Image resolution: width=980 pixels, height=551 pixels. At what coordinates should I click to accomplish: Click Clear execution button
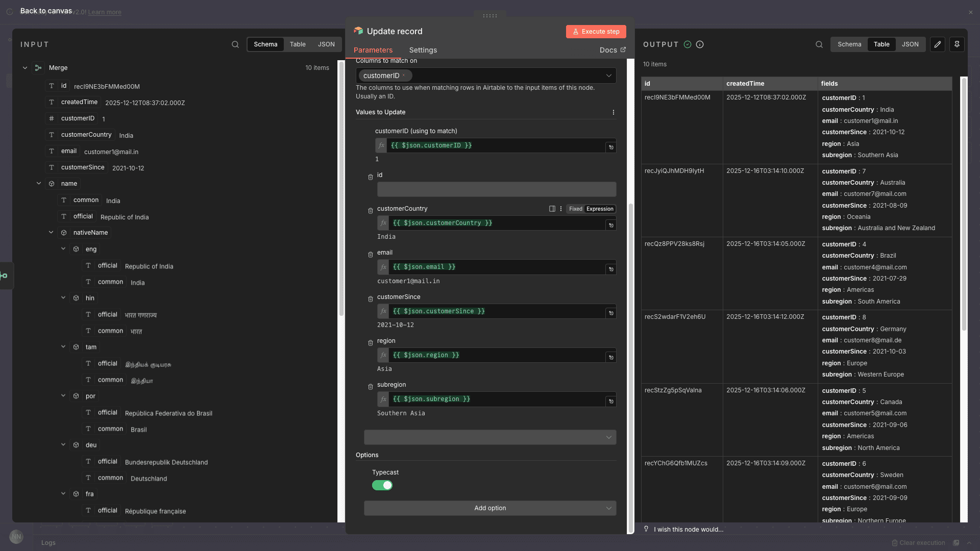918,543
